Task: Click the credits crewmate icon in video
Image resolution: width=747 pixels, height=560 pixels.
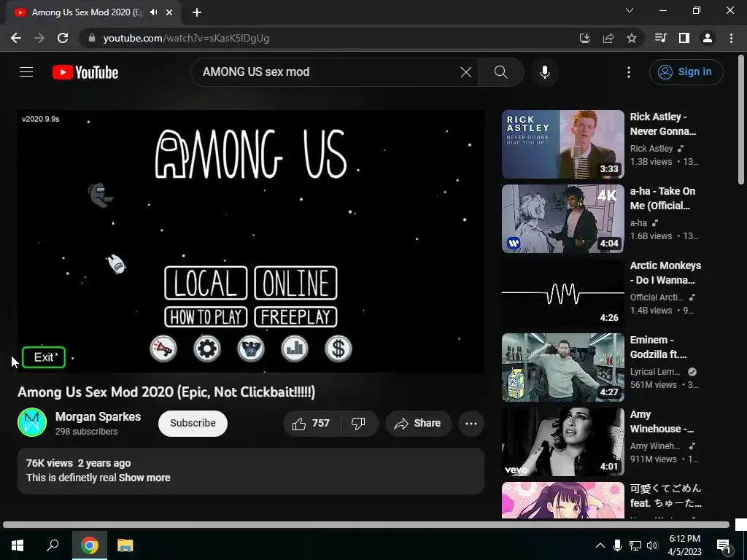Action: (x=251, y=349)
